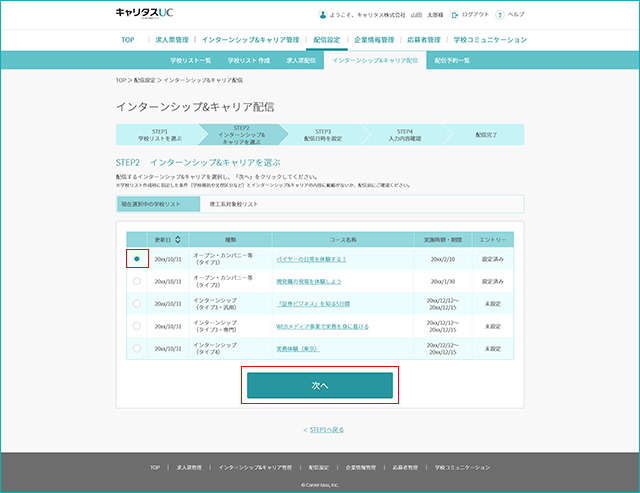The width and height of the screenshot is (640, 493).
Task: Click the 実施時期・期間 column header
Action: pyautogui.click(x=443, y=240)
